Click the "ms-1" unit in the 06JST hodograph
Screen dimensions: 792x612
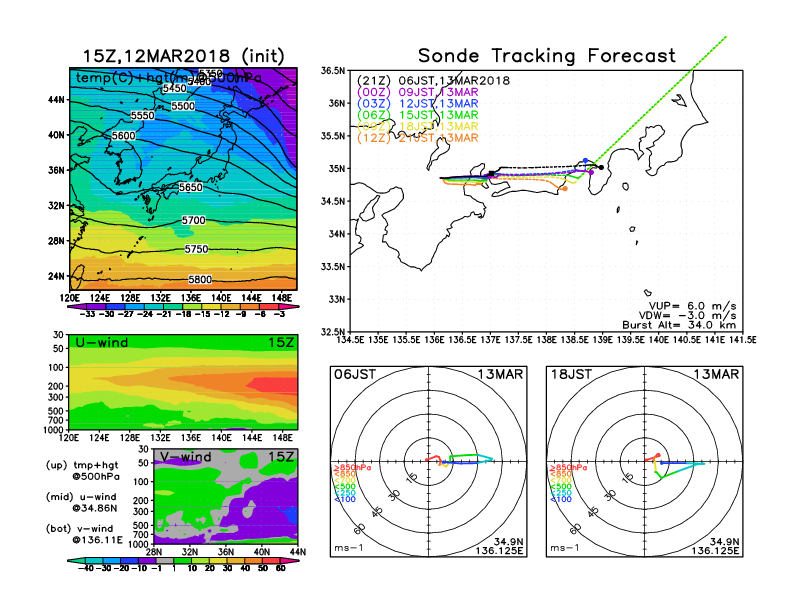[349, 548]
